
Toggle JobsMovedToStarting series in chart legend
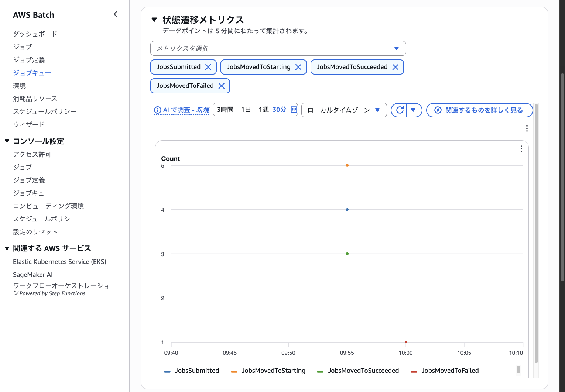coord(268,371)
